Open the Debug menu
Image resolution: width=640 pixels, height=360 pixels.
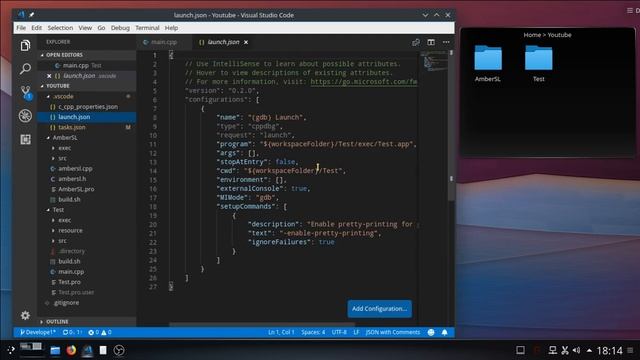(120, 28)
